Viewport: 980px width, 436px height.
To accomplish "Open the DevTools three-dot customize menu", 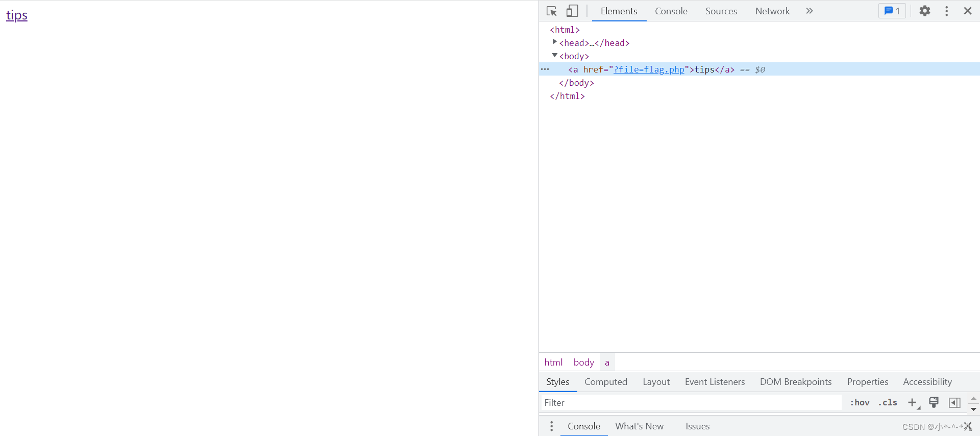I will coord(947,11).
